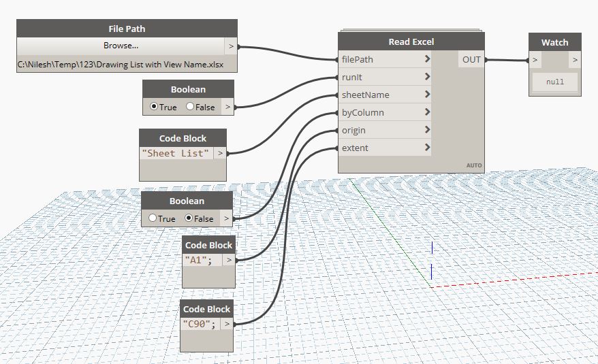The height and width of the screenshot is (364, 598).
Task: Select the Read Excel node title
Action: (411, 42)
